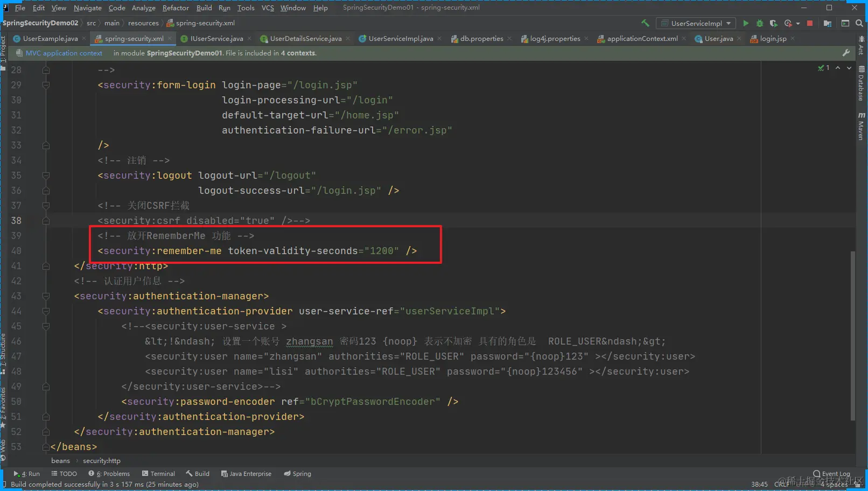This screenshot has height=491, width=868.
Task: Open the Analyze menu
Action: pyautogui.click(x=144, y=8)
